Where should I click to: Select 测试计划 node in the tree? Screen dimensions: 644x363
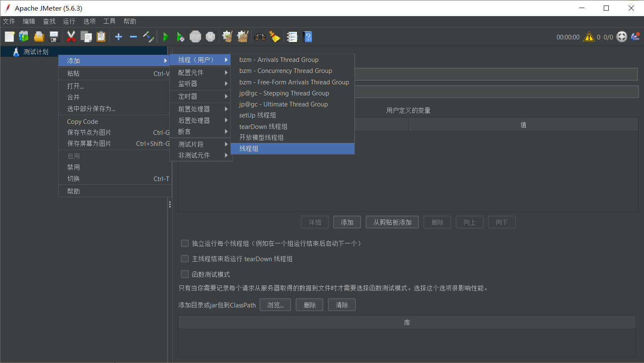click(x=36, y=52)
